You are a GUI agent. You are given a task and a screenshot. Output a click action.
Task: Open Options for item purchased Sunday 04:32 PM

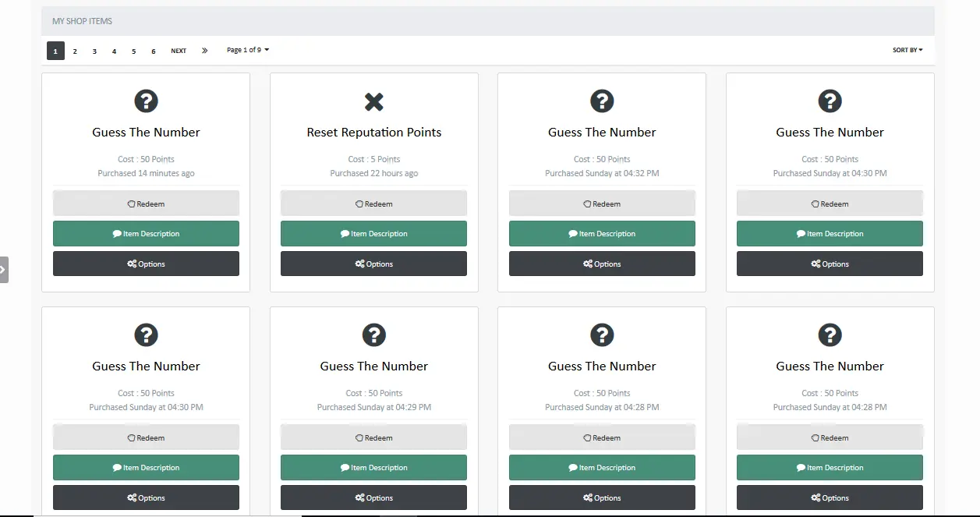click(x=602, y=264)
